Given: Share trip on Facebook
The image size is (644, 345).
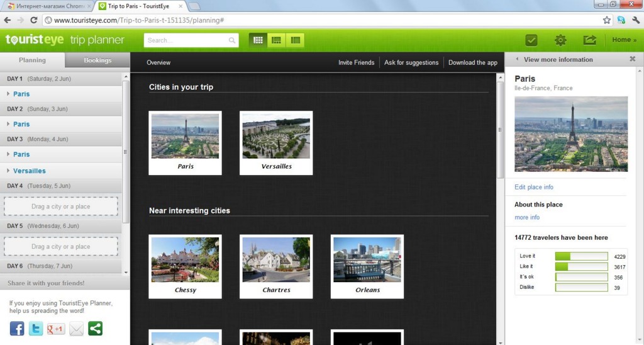Looking at the screenshot, I should click(x=17, y=329).
